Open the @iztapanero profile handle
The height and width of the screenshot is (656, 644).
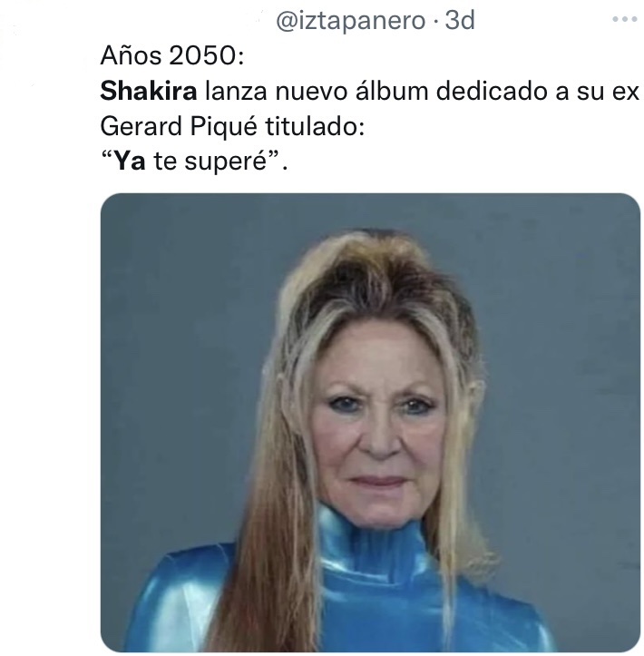pos(351,20)
